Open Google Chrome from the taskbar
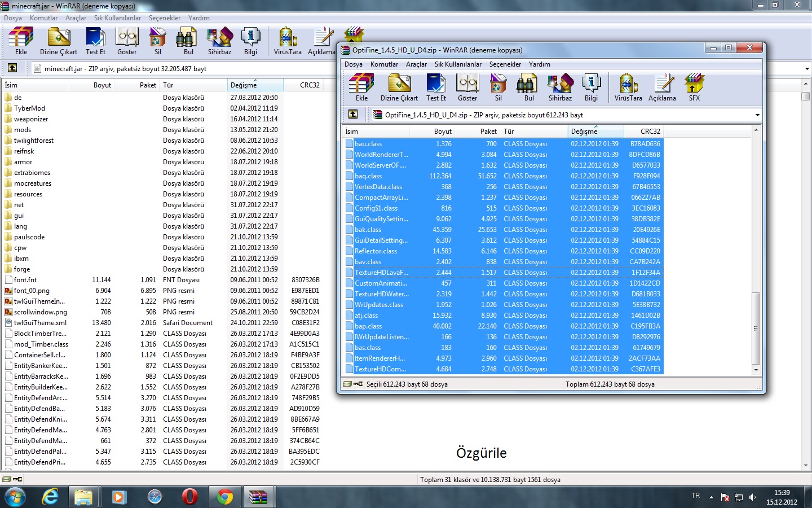 pos(225,497)
